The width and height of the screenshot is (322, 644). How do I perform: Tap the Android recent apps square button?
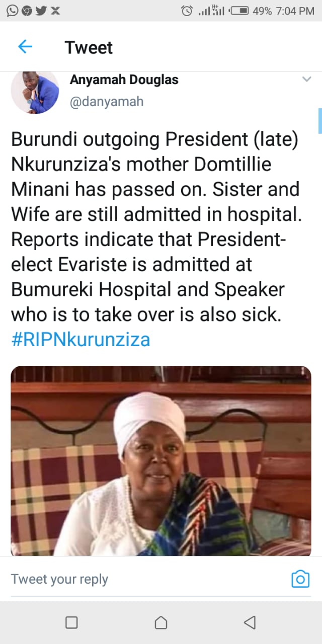(71, 623)
